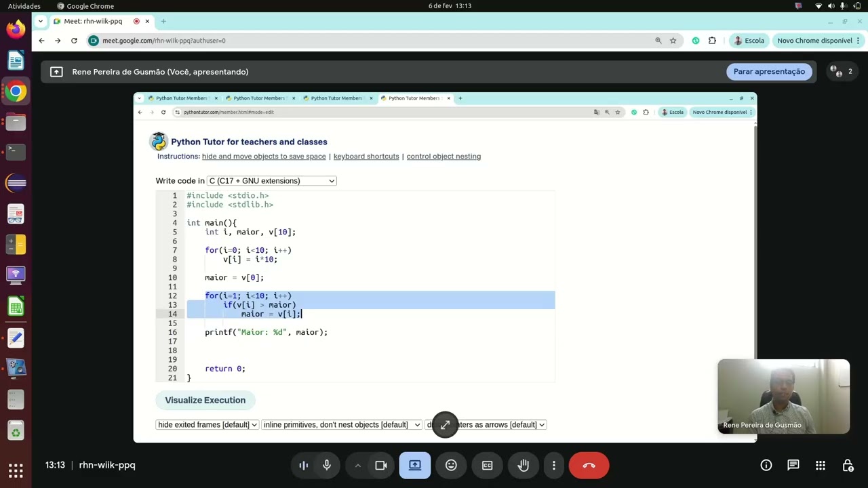
Task: Open LibreOffice Writer from the dock
Action: tap(16, 60)
